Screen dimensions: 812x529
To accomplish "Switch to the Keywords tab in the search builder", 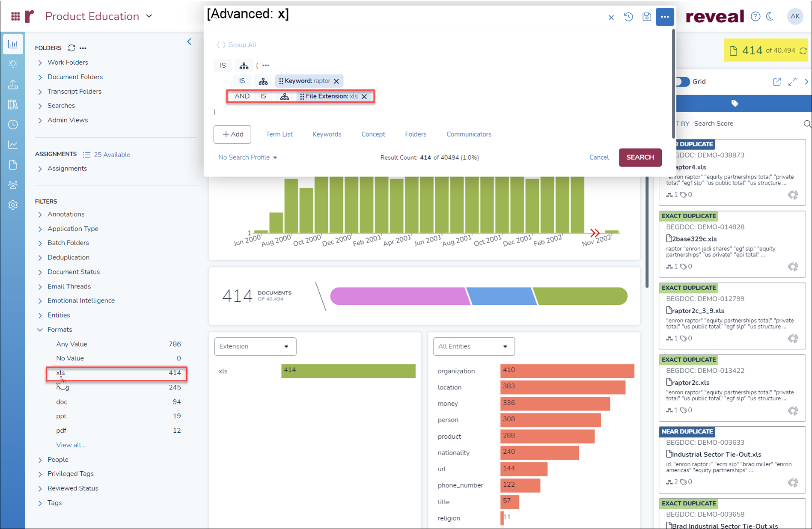I will [x=327, y=134].
